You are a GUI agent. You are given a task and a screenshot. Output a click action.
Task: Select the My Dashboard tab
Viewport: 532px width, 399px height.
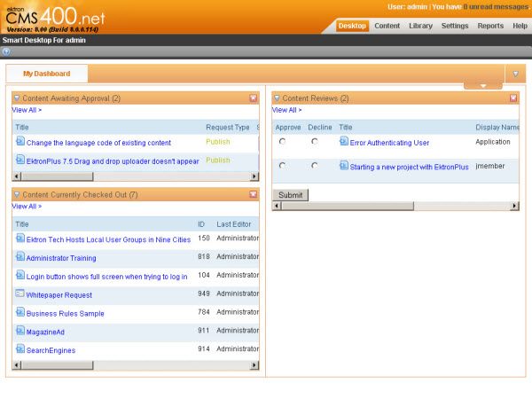pyautogui.click(x=46, y=74)
